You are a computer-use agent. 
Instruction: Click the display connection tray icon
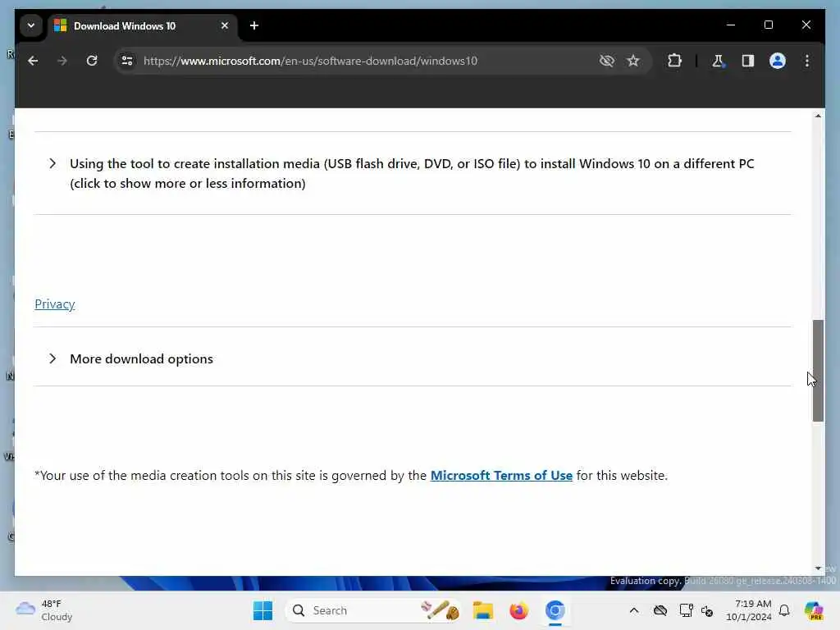point(686,610)
